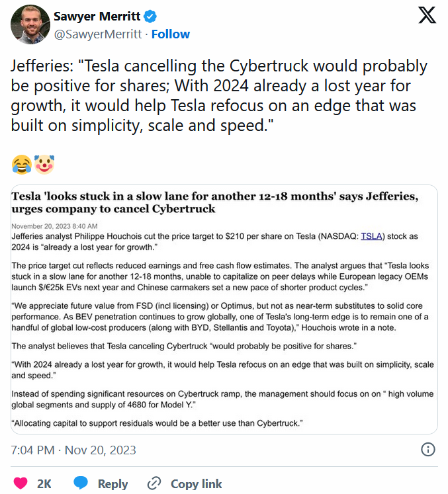Click the reply speech bubble icon
The height and width of the screenshot is (494, 448).
coord(81,483)
